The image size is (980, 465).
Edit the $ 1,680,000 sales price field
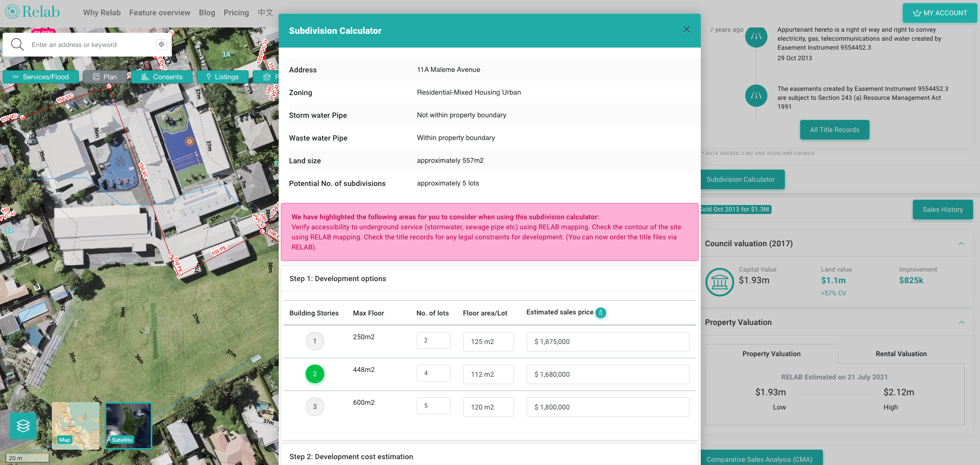pyautogui.click(x=608, y=374)
